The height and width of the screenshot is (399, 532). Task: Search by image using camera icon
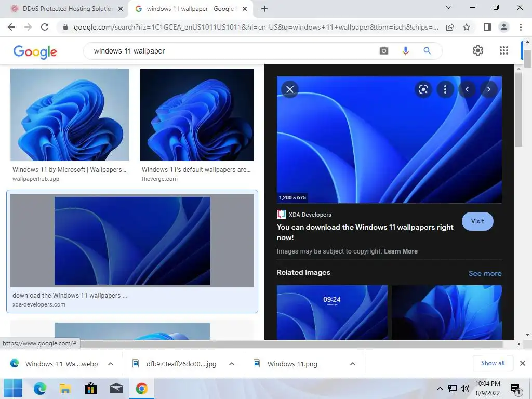click(384, 51)
